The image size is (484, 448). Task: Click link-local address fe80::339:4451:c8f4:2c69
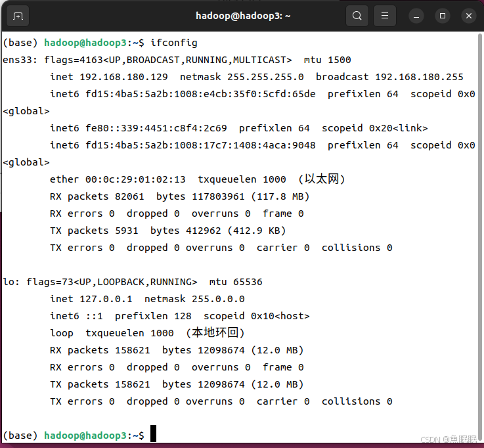pos(156,128)
